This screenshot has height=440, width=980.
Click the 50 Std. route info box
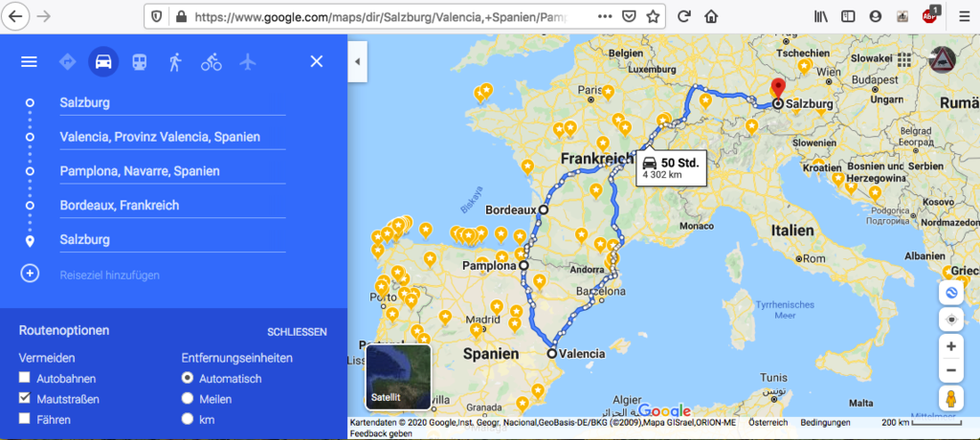(x=671, y=167)
